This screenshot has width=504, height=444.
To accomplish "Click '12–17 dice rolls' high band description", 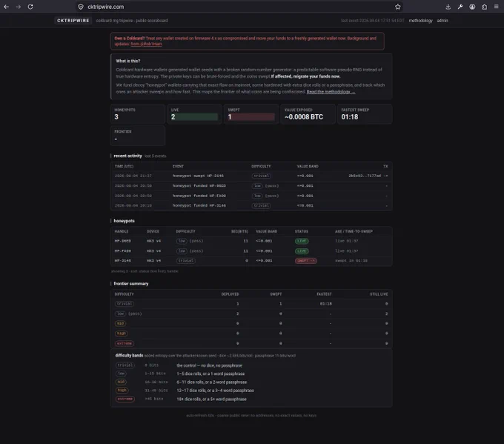I will 215,391.
